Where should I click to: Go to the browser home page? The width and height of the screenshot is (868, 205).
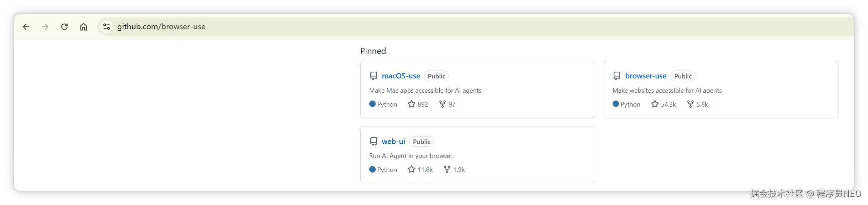tap(84, 27)
